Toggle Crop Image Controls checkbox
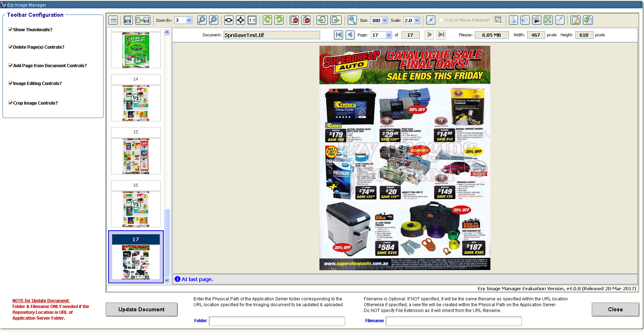644x332 pixels. coord(11,103)
